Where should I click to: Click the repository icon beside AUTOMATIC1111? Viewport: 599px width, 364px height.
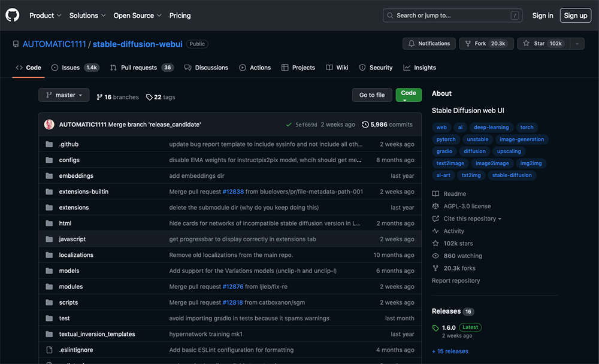point(16,44)
